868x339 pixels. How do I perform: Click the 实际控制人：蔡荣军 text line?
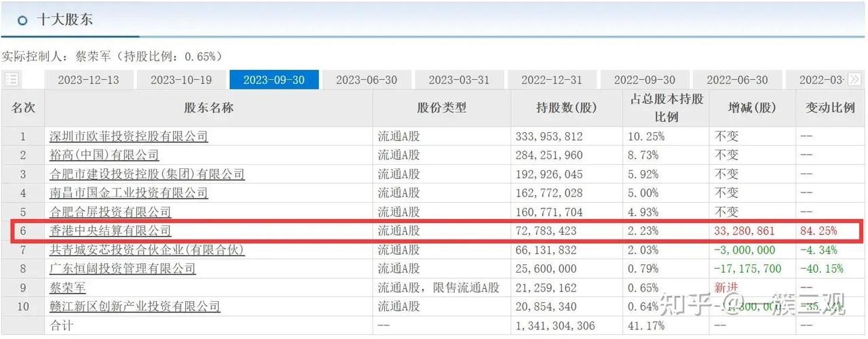112,56
